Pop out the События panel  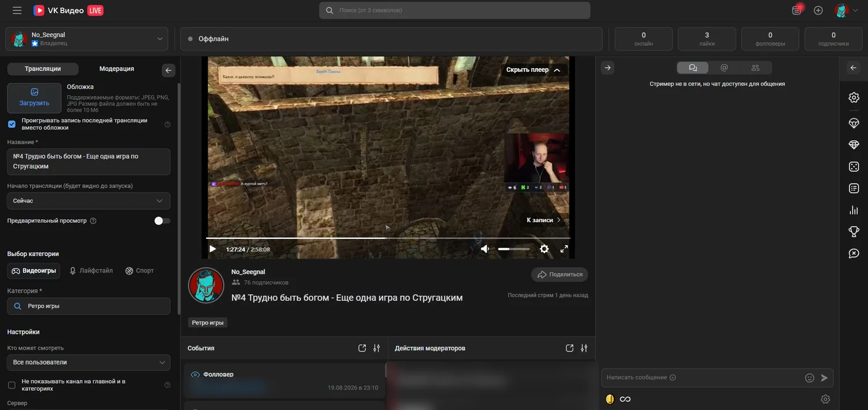(362, 348)
